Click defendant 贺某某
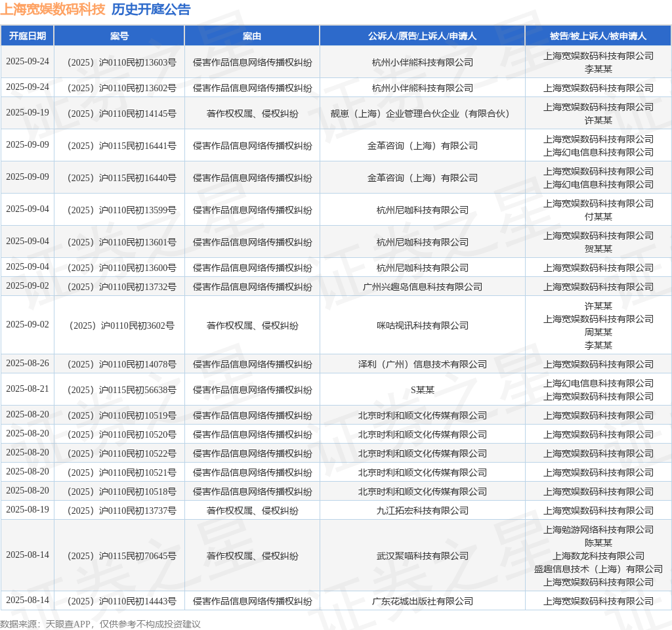 click(598, 249)
